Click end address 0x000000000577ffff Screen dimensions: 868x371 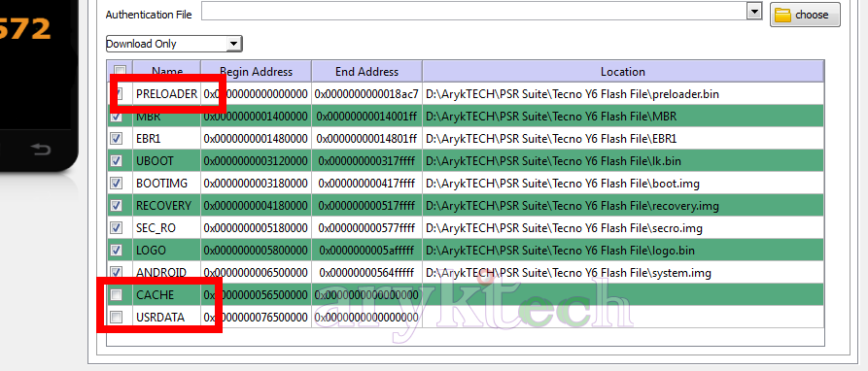coord(366,228)
